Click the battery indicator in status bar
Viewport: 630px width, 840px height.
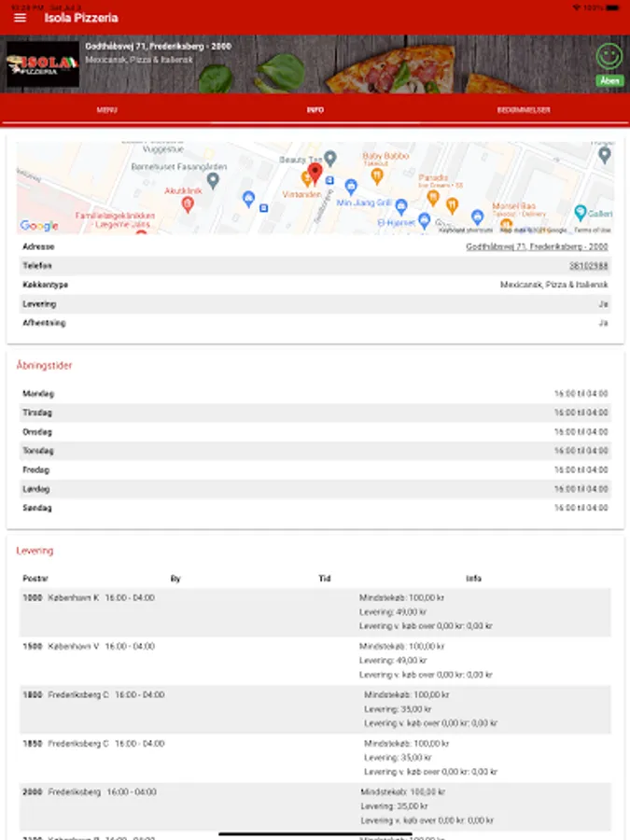[x=613, y=7]
